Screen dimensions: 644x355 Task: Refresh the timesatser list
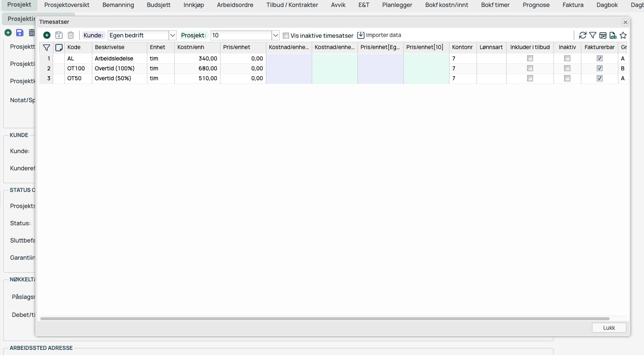[582, 35]
